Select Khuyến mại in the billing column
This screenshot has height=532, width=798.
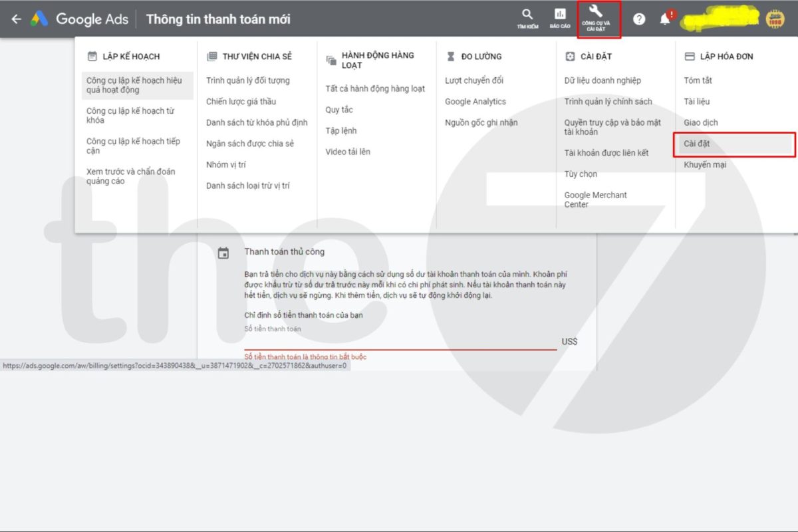(705, 165)
